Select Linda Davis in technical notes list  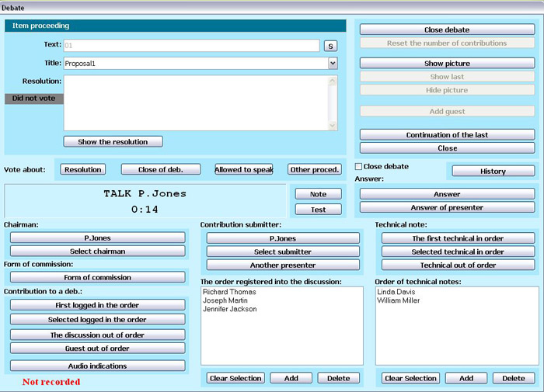click(396, 293)
